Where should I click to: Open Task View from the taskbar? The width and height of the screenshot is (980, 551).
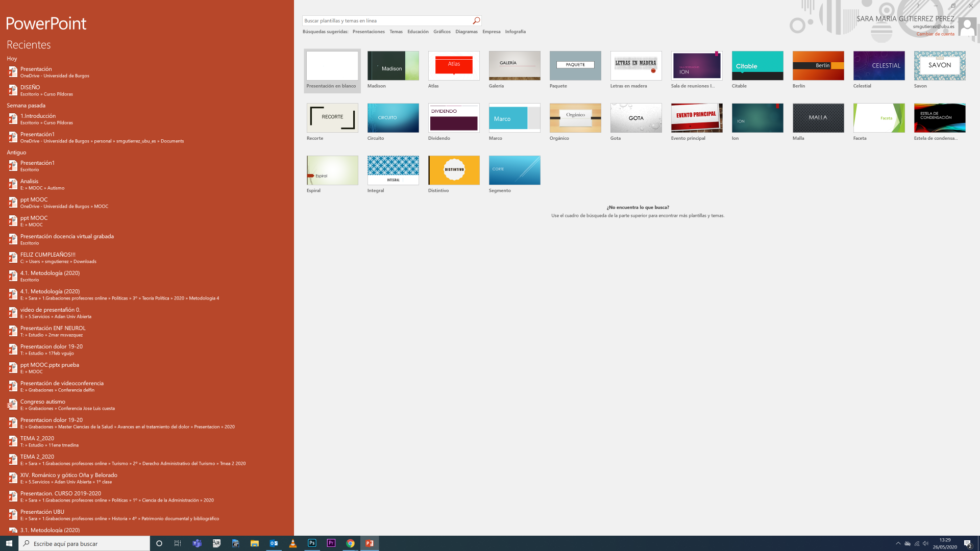(x=178, y=543)
